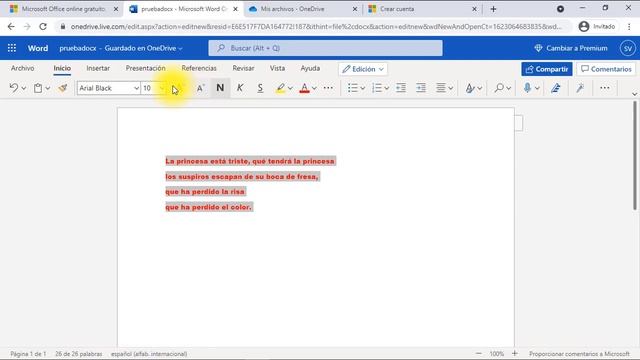Switch to Mis archivos OneDrive browser tab
This screenshot has height=360, width=640.
303,9
